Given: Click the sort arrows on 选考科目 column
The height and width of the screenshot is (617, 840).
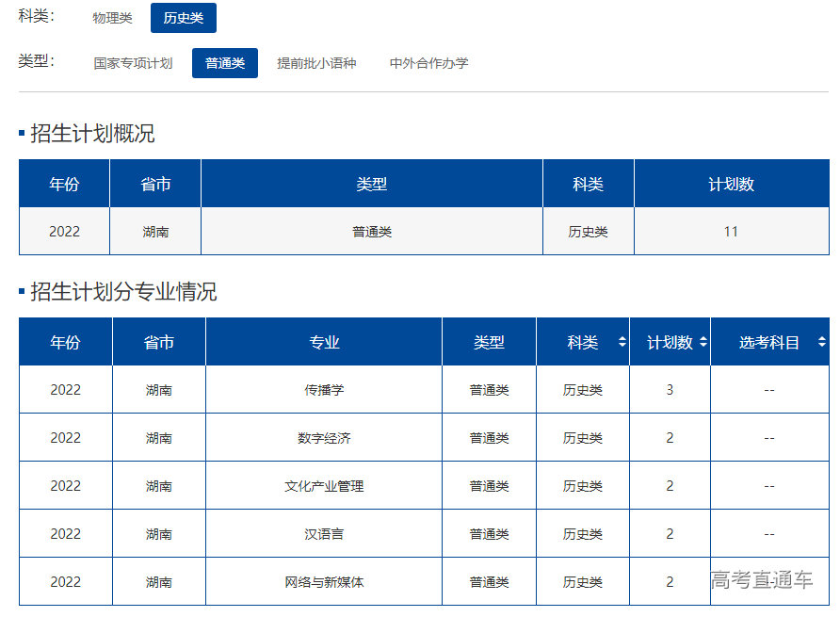Looking at the screenshot, I should coord(821,342).
